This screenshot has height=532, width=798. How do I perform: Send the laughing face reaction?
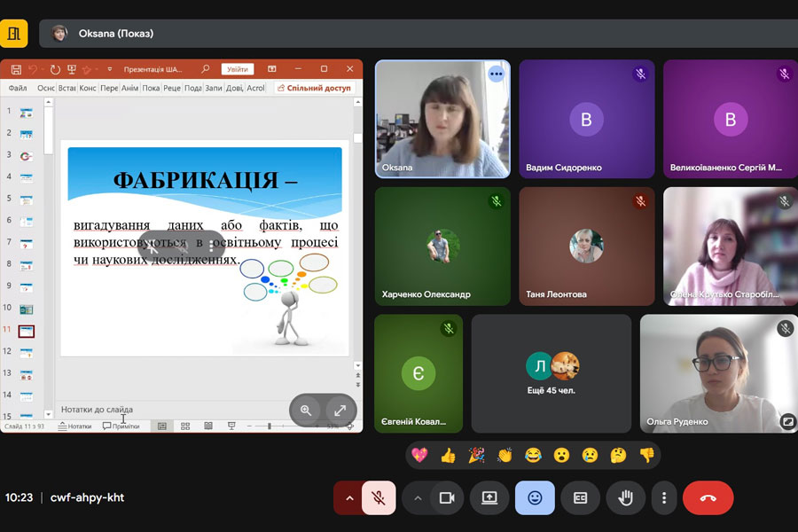click(533, 455)
